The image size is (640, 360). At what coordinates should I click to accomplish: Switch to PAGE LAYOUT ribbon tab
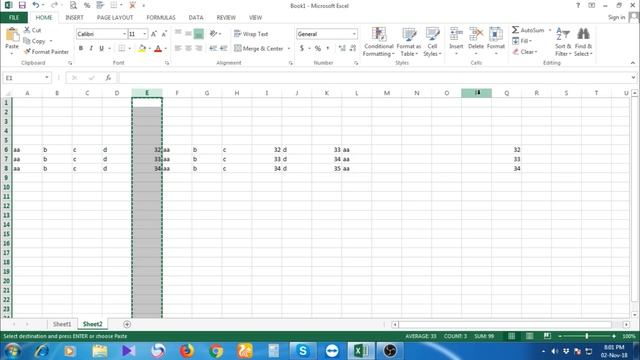coord(115,18)
